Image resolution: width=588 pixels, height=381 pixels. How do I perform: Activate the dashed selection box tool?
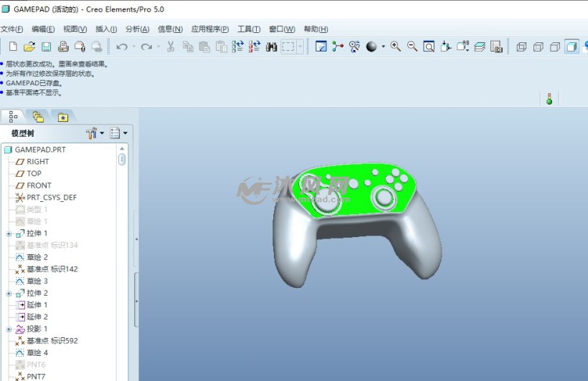point(288,47)
